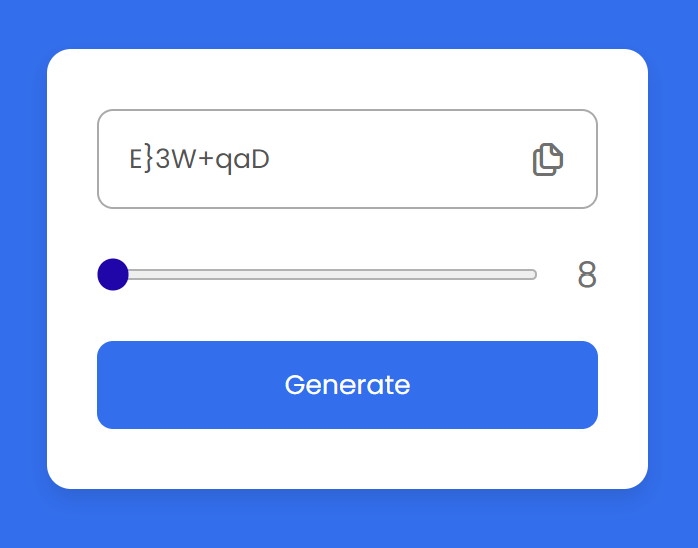Click the right end of the slider track
698x548 pixels.
pyautogui.click(x=532, y=274)
